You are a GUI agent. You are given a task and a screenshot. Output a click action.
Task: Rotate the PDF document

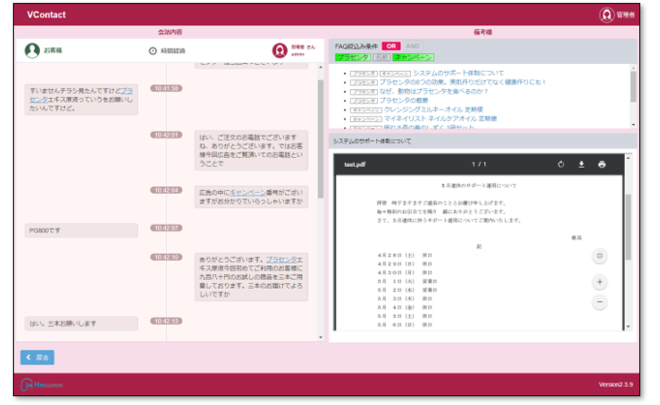pos(561,164)
